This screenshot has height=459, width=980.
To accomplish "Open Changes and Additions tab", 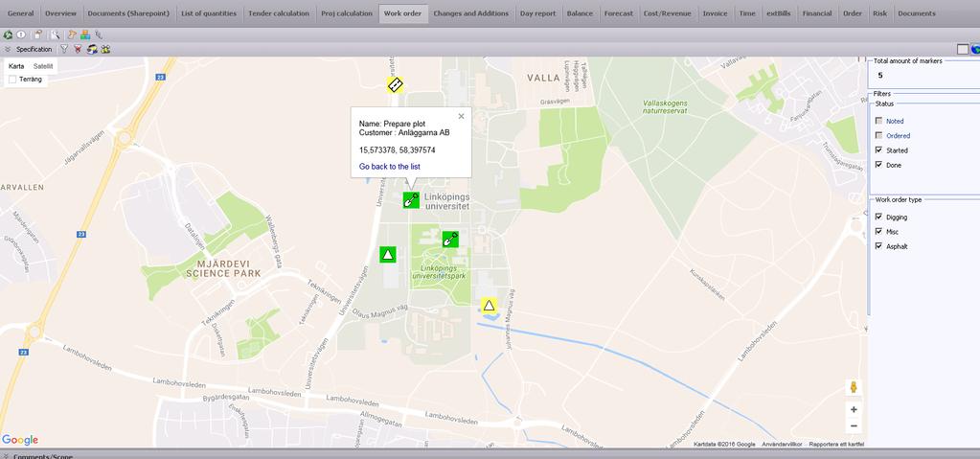I will (471, 13).
